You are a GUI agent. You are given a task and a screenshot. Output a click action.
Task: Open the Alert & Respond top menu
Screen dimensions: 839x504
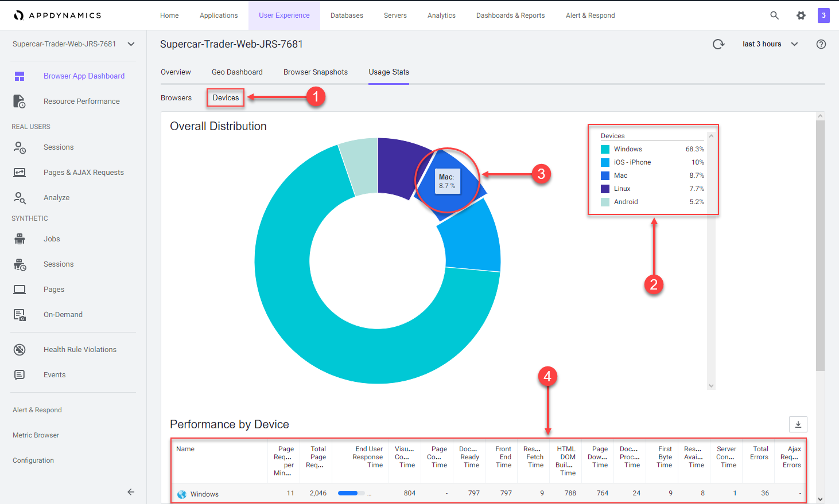click(x=590, y=15)
